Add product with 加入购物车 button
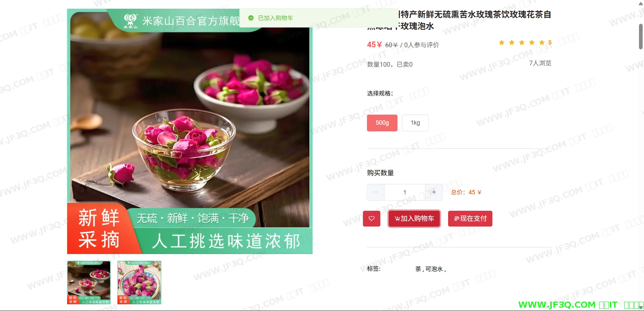This screenshot has height=311, width=644. (x=414, y=219)
